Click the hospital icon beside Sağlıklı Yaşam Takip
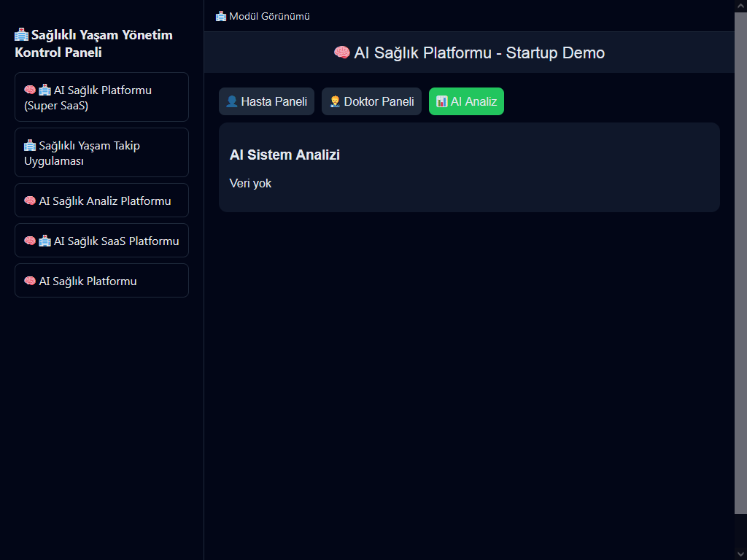Viewport: 747px width, 560px height. (30, 146)
